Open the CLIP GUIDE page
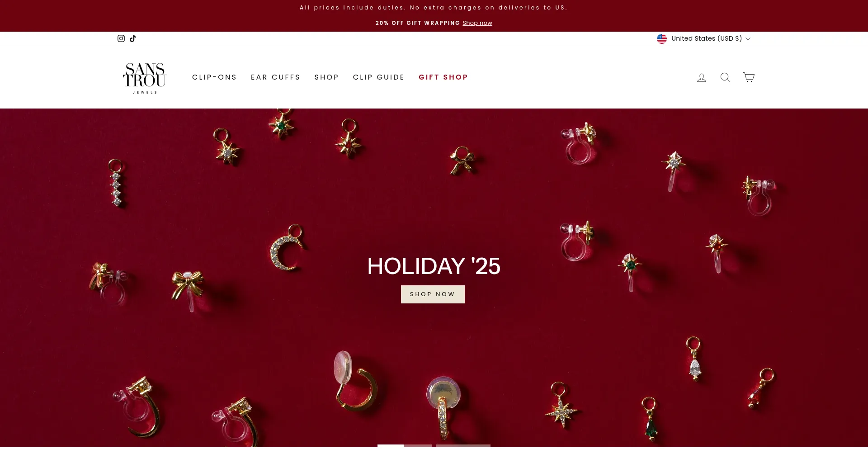This screenshot has width=868, height=449. point(378,77)
